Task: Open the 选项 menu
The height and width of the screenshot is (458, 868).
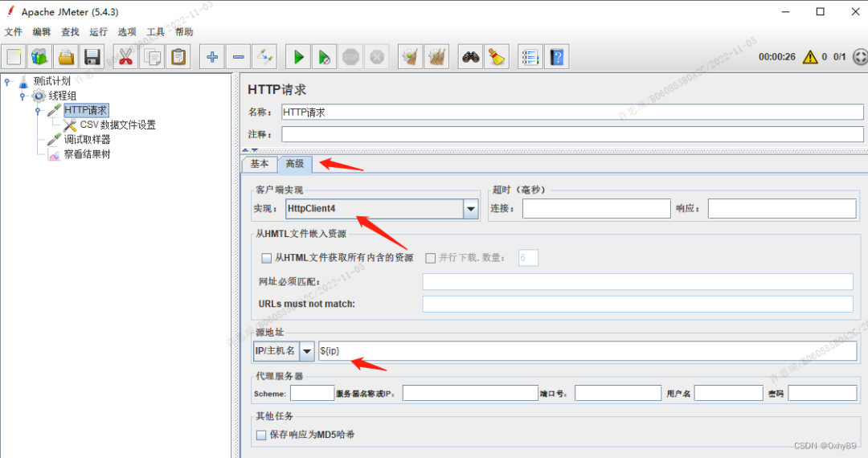Action: click(x=127, y=32)
